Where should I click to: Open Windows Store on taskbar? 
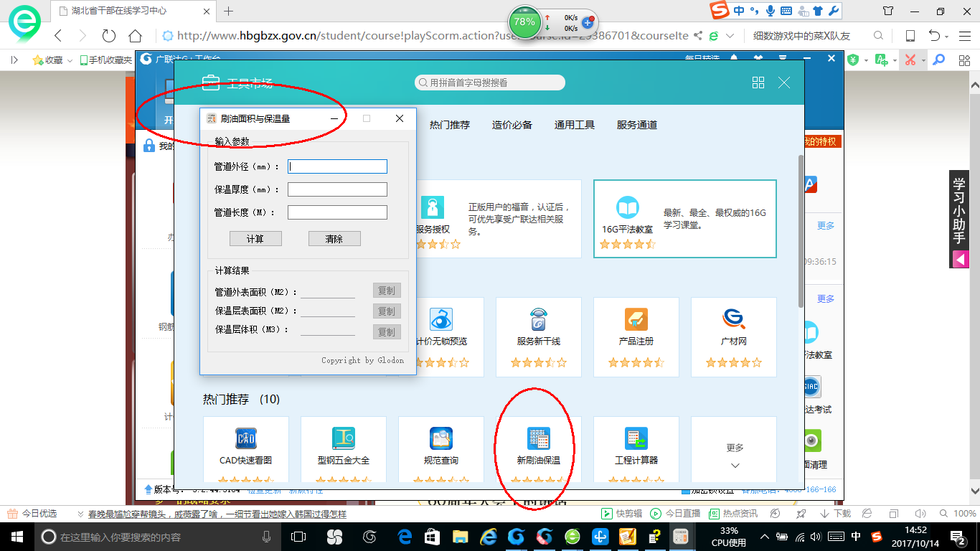432,537
